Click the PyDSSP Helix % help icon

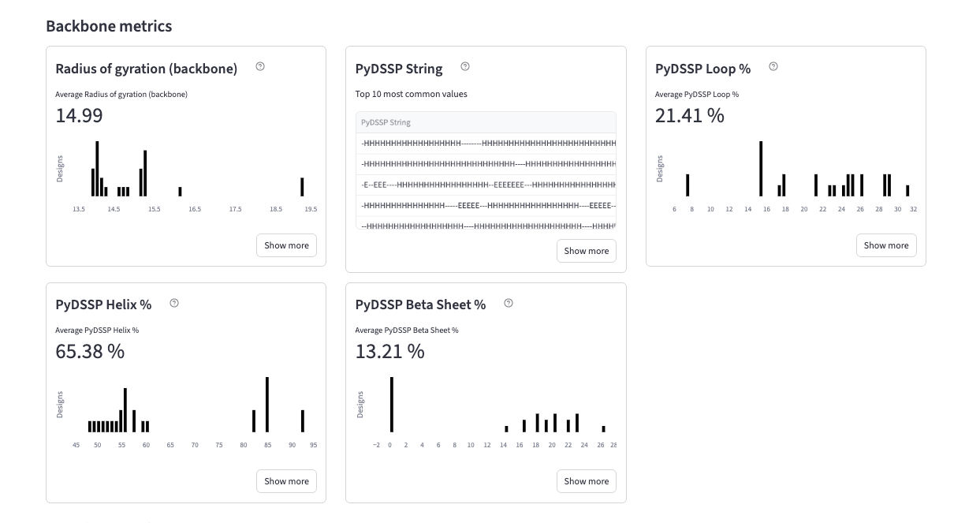click(174, 303)
